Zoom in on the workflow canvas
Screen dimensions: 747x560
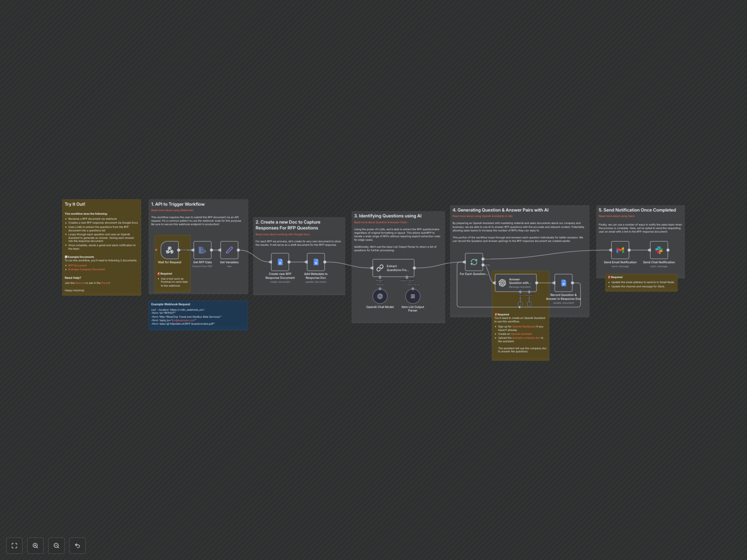click(x=35, y=545)
